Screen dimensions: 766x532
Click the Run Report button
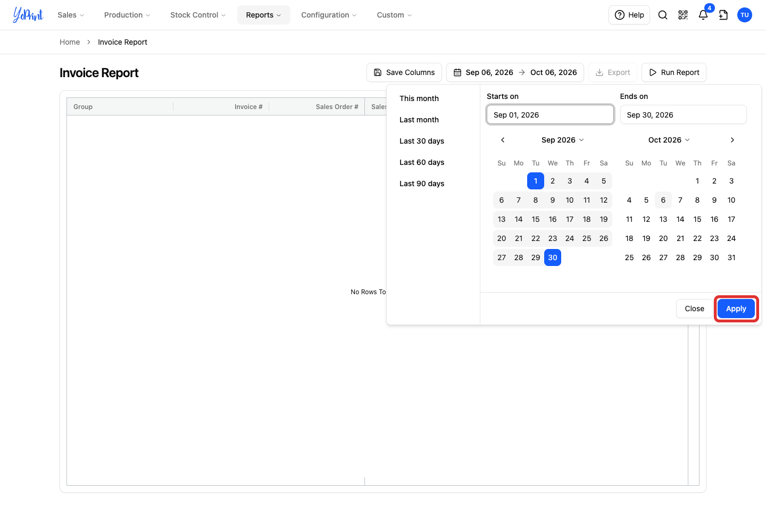tap(674, 72)
